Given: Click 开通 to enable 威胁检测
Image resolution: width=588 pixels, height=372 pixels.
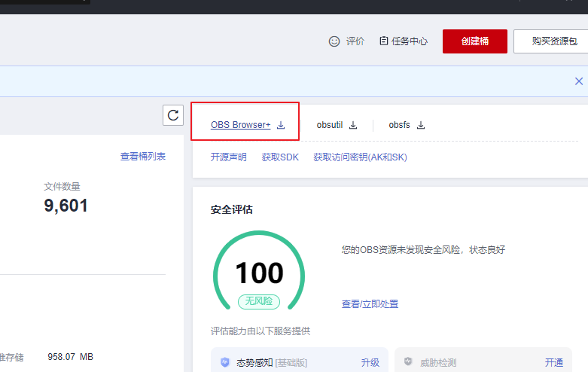Looking at the screenshot, I should coord(554,363).
